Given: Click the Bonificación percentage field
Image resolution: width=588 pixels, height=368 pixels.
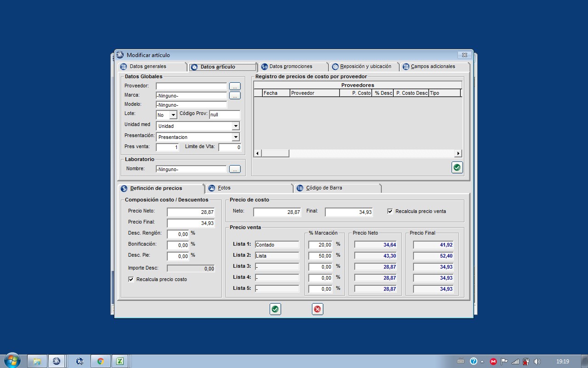Looking at the screenshot, I should [178, 245].
